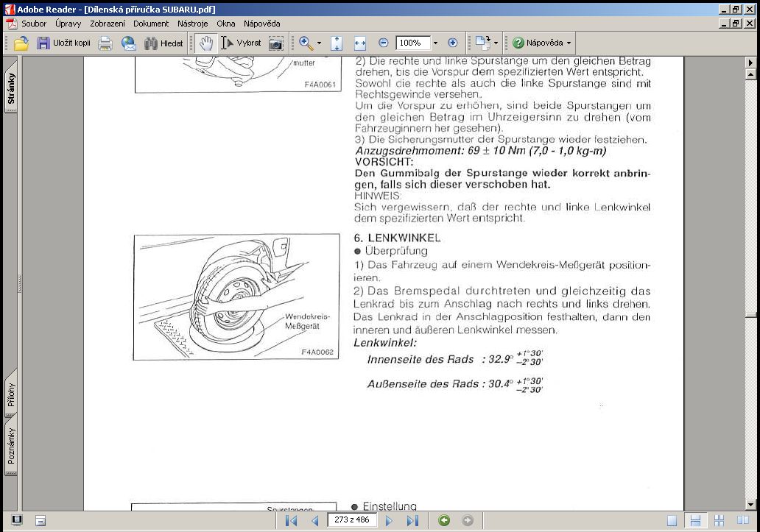Image resolution: width=760 pixels, height=532 pixels.
Task: Click the 'Einstellung' bullet text
Action: click(390, 506)
